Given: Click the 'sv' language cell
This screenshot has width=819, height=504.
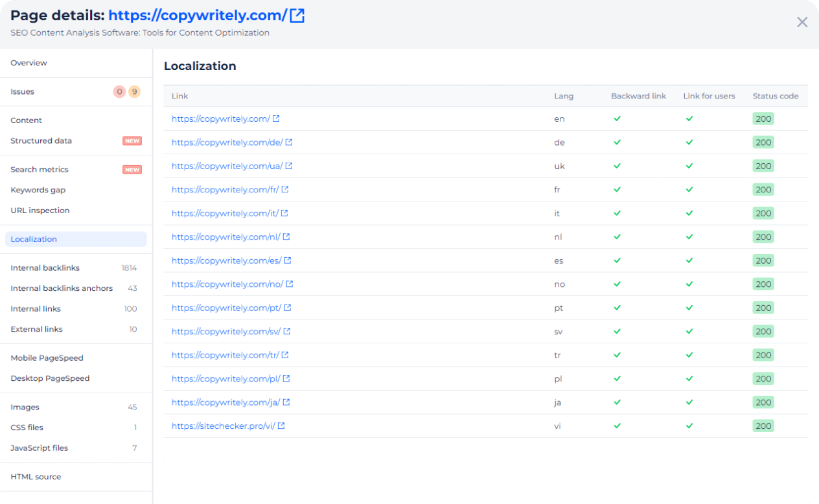Looking at the screenshot, I should [559, 332].
